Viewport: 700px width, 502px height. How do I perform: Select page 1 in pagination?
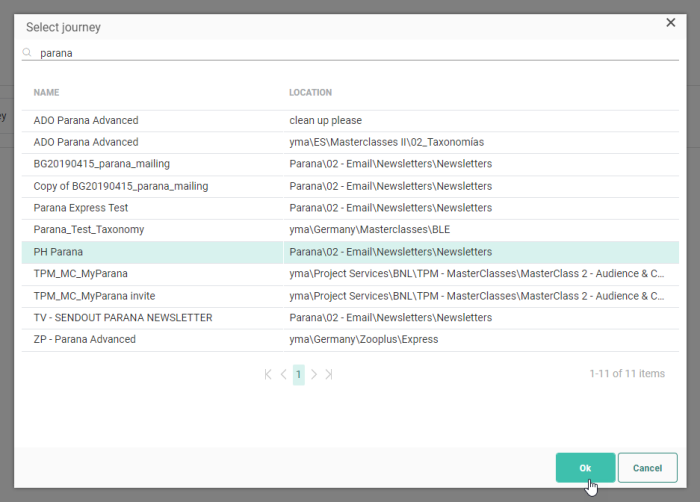[299, 374]
